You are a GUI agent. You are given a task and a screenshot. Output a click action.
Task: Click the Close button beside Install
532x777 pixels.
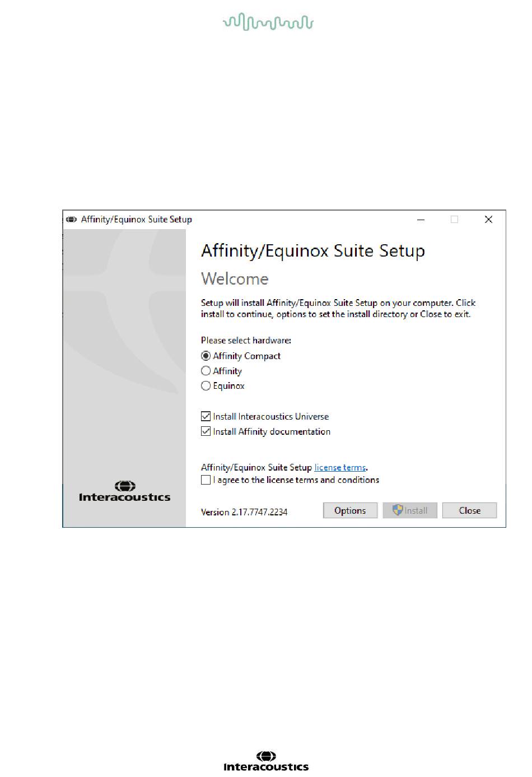tap(470, 510)
